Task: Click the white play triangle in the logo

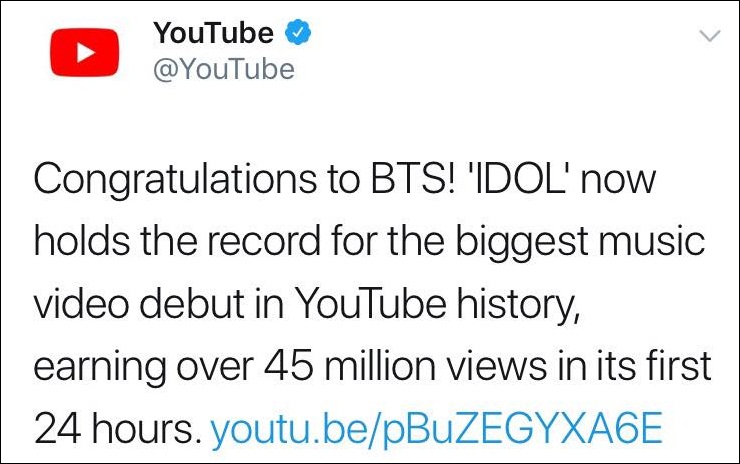Action: pyautogui.click(x=86, y=52)
